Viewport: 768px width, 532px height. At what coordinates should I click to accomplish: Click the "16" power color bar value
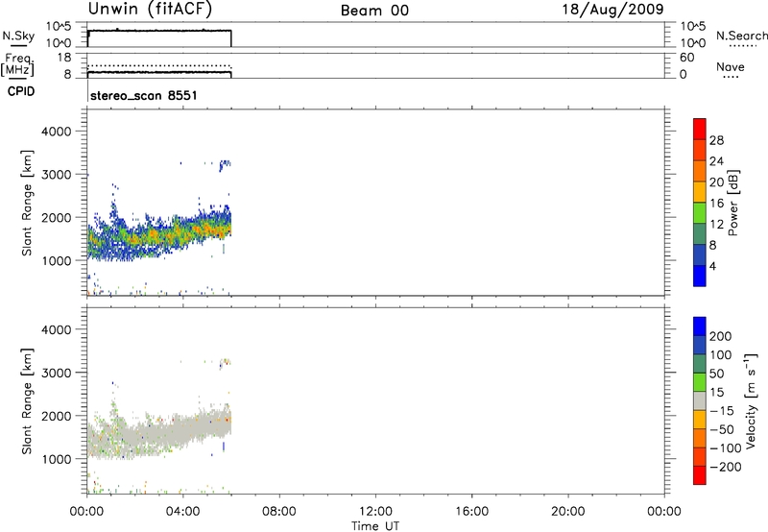point(716,204)
